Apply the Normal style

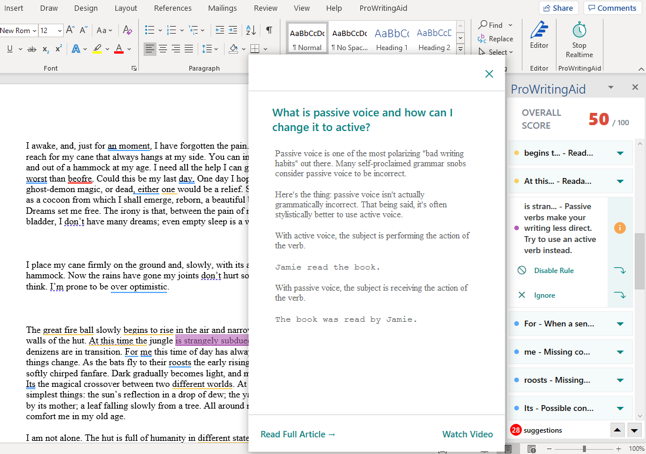[307, 38]
